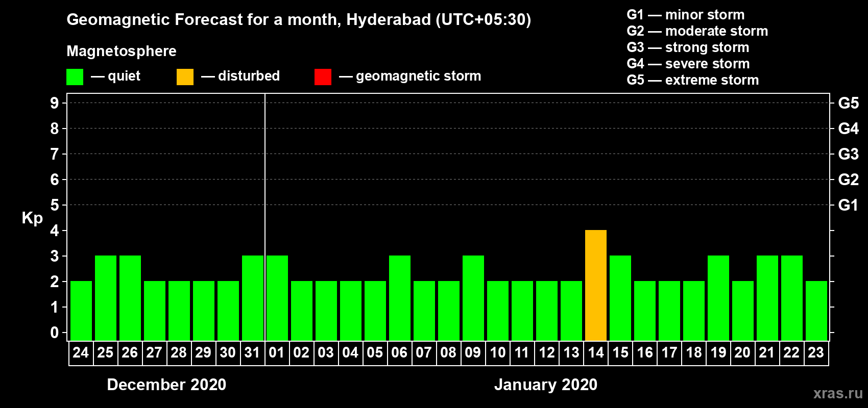Click the '— geomagnetic storm' legend label
This screenshot has width=868, height=408.
(x=410, y=76)
